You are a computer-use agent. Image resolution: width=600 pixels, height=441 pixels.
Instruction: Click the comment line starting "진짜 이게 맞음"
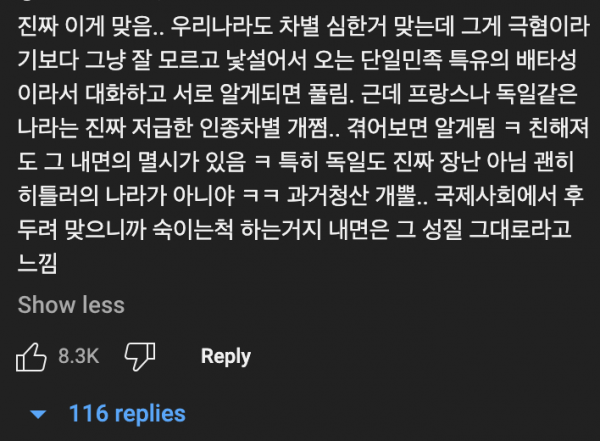303,26
